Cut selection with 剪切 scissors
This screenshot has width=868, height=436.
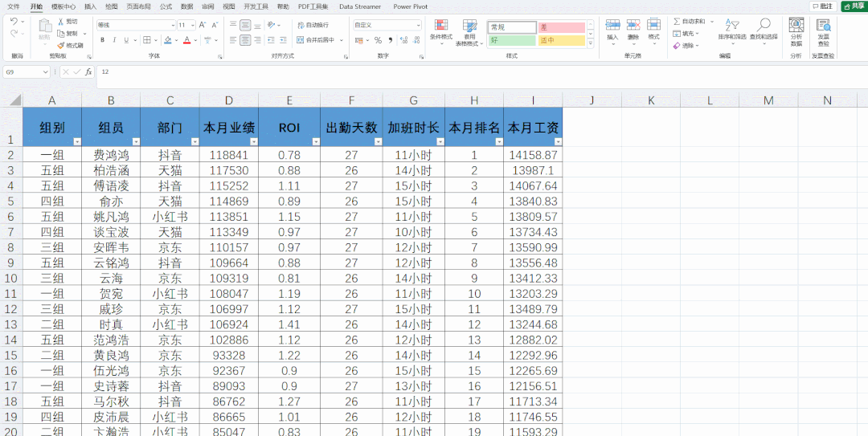point(68,21)
